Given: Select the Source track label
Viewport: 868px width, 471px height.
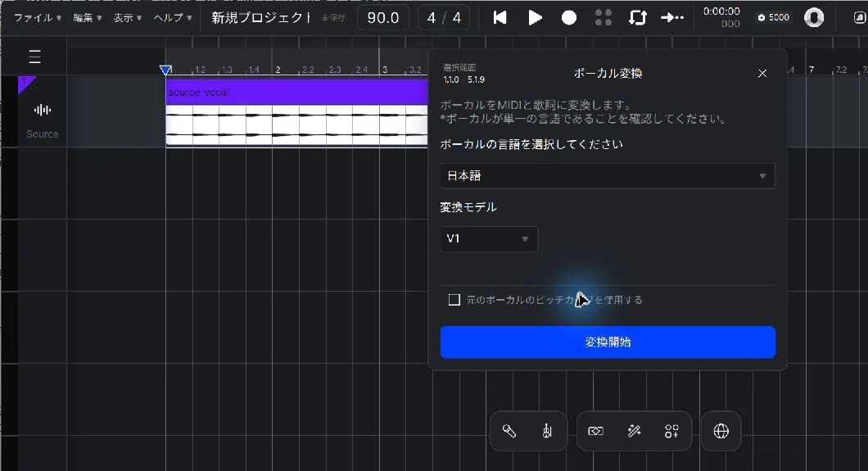Looking at the screenshot, I should coord(42,134).
